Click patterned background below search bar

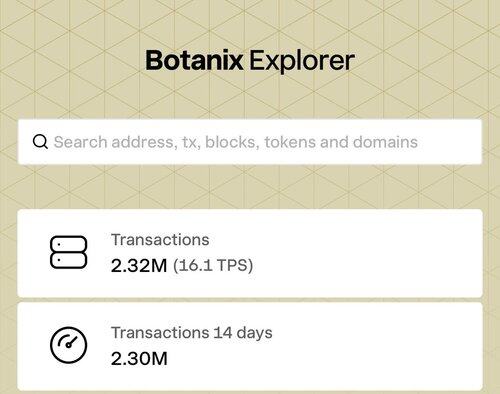pos(250,187)
